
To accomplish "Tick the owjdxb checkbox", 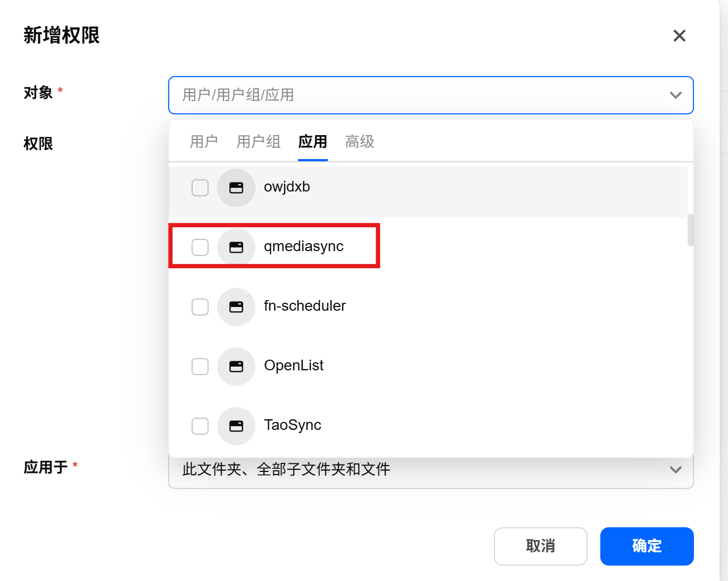I will tap(200, 188).
